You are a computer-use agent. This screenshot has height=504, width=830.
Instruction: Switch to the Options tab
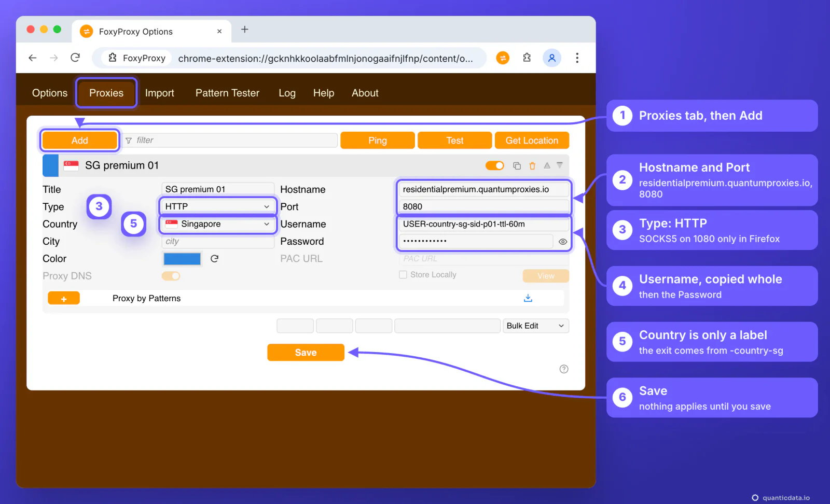[50, 93]
